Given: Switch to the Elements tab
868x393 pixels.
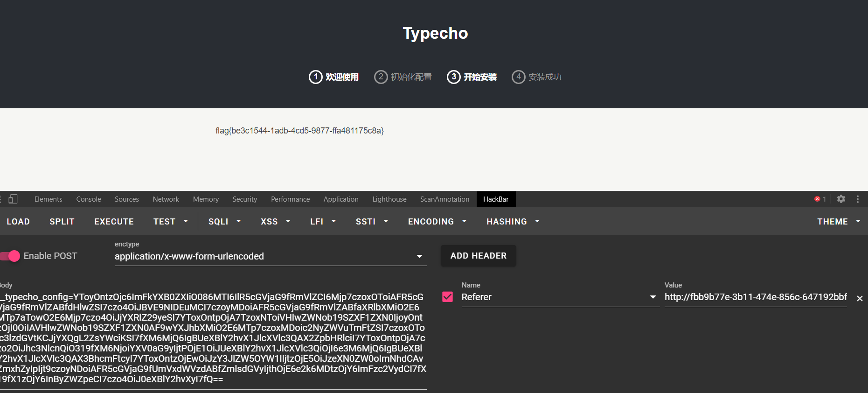Looking at the screenshot, I should coord(48,199).
